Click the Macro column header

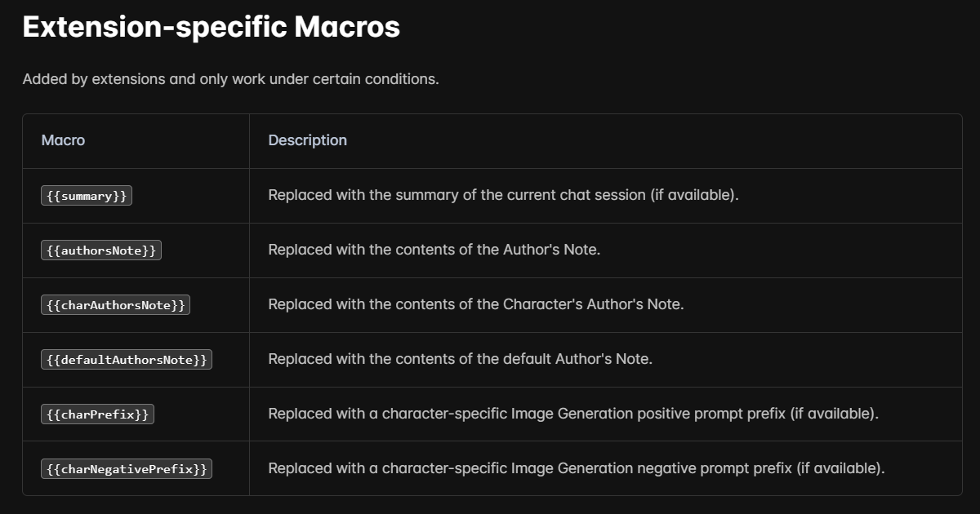click(63, 140)
